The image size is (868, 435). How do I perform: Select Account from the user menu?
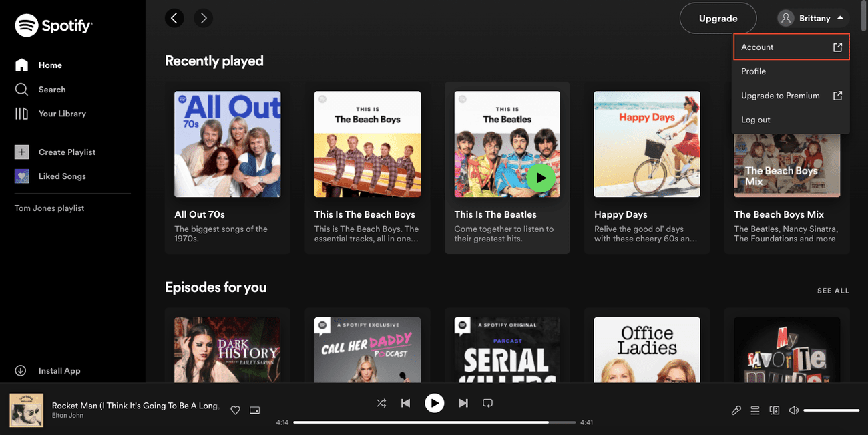[x=791, y=47]
